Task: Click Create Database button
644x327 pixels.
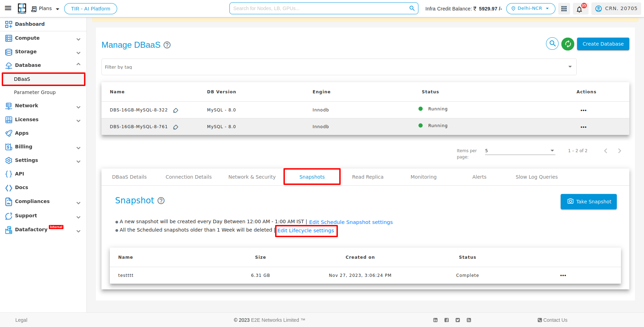Action: [x=603, y=44]
